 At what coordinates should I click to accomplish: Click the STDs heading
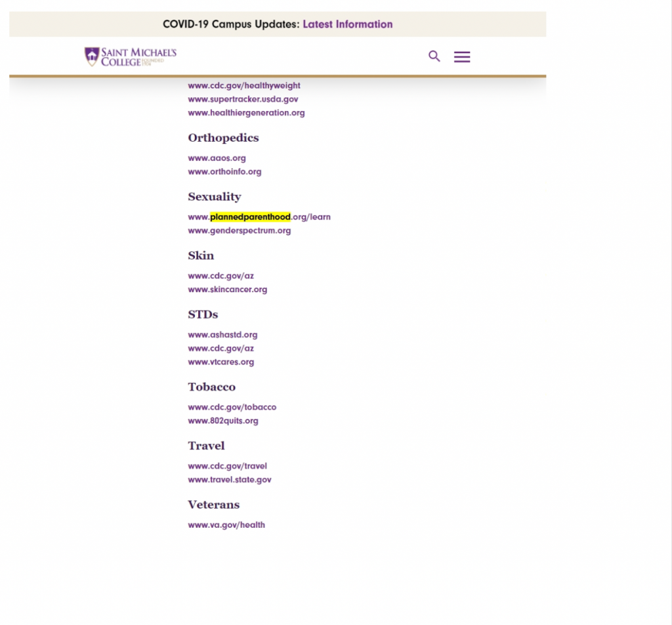pos(203,314)
